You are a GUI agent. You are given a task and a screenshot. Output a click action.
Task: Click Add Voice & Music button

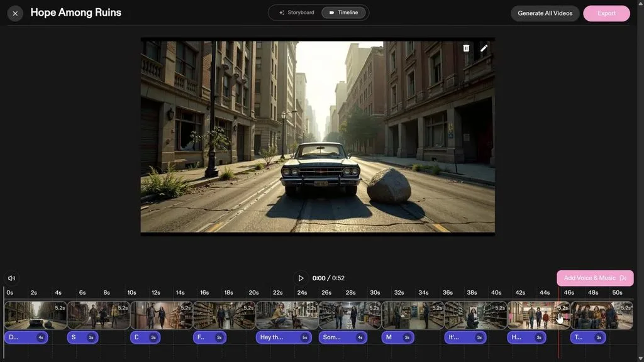click(595, 278)
